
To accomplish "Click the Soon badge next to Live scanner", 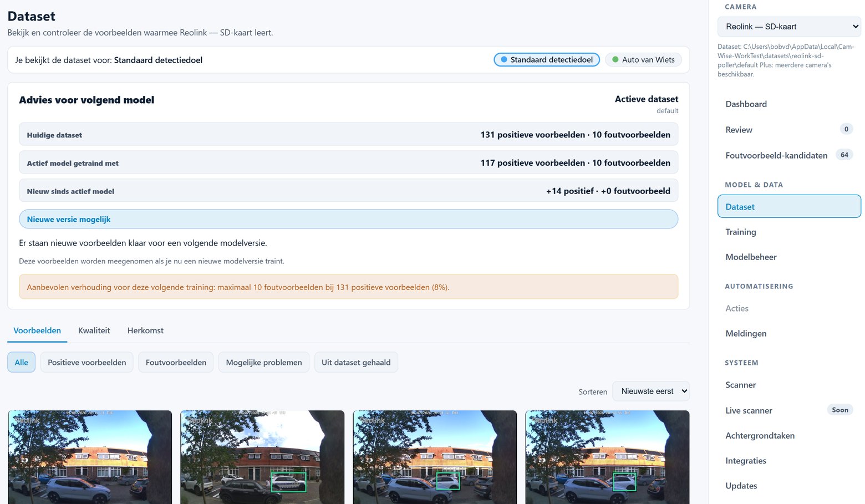I will pyautogui.click(x=839, y=410).
